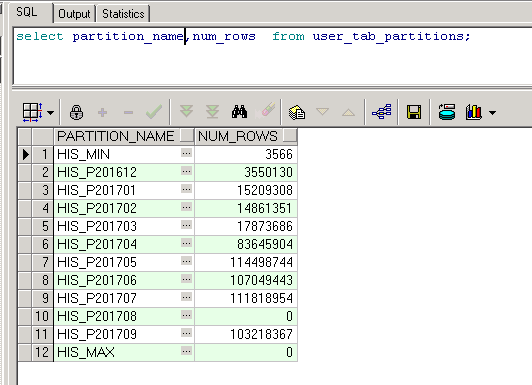Click the clear record eraser icon
The image size is (532, 385).
tap(266, 111)
